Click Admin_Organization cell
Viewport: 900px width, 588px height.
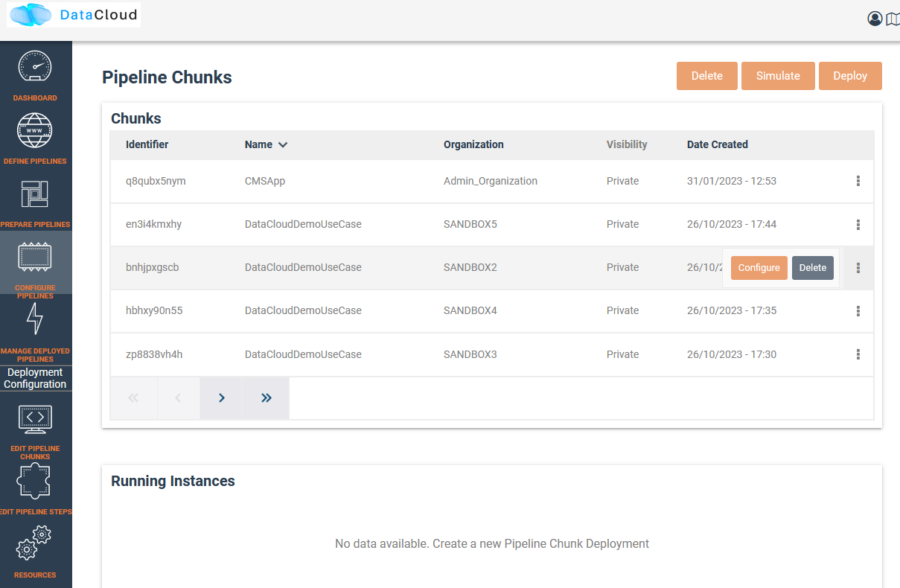pos(491,181)
